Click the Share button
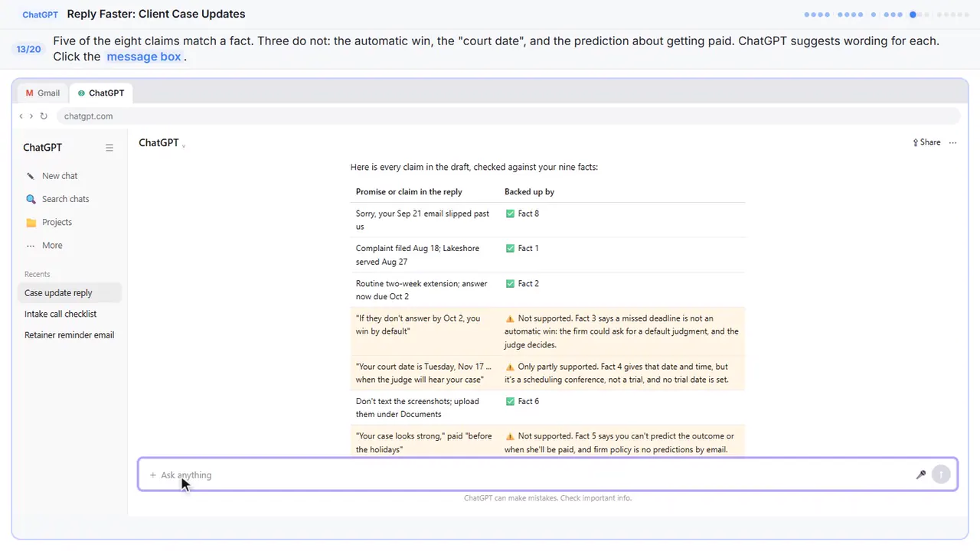Image resolution: width=980 pixels, height=551 pixels. (x=926, y=142)
